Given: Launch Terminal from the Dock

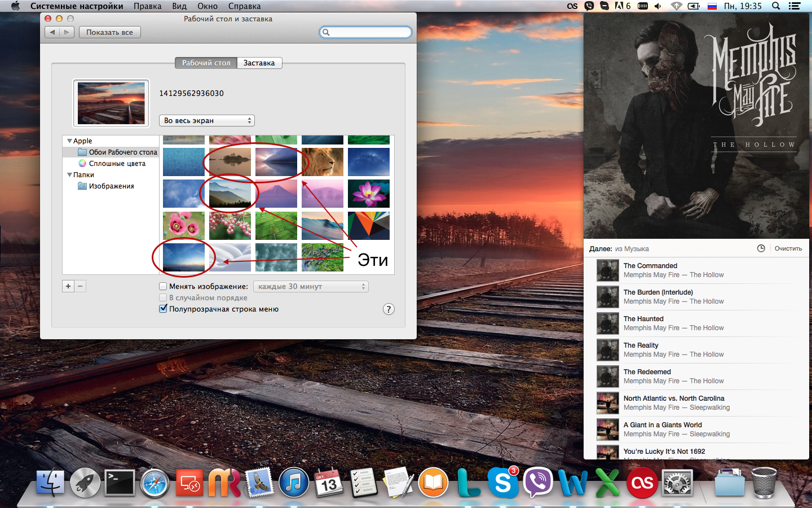Looking at the screenshot, I should [120, 483].
